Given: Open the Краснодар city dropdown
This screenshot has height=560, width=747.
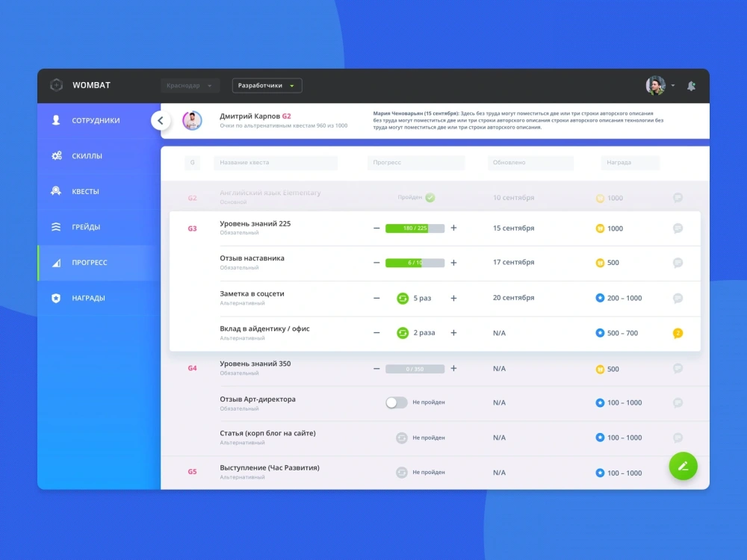Looking at the screenshot, I should coord(190,86).
